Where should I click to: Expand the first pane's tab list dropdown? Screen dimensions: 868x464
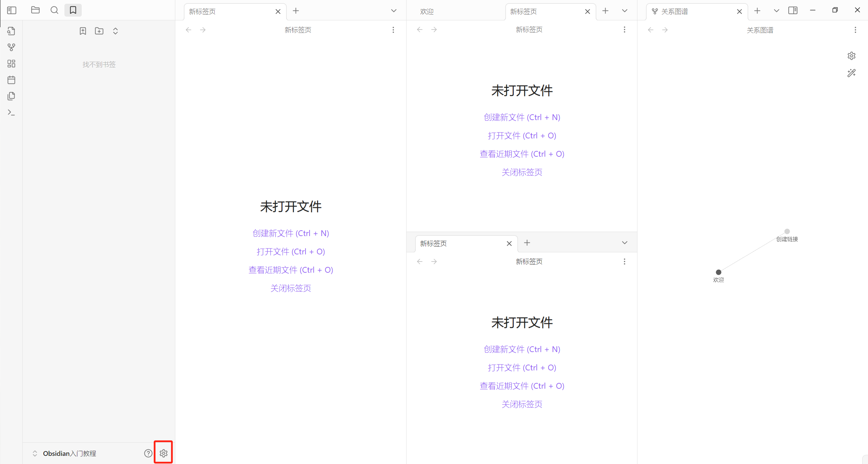pyautogui.click(x=394, y=11)
